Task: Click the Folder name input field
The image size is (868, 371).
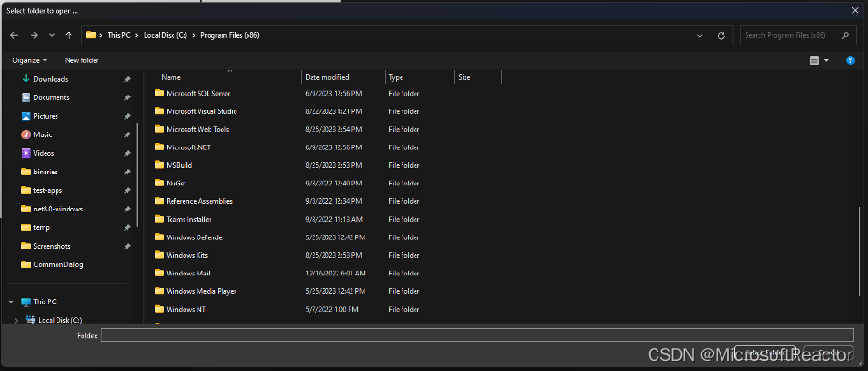Action: pos(478,335)
